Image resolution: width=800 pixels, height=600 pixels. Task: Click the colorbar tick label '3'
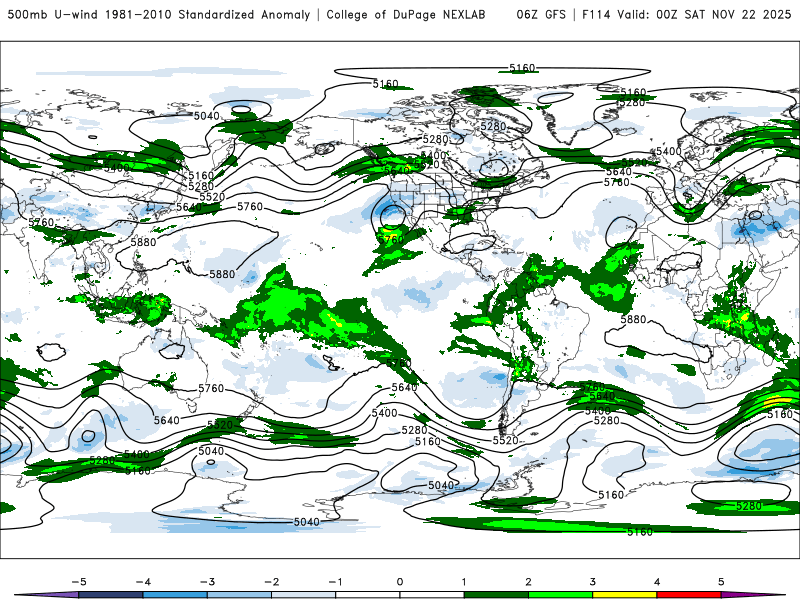(592, 582)
